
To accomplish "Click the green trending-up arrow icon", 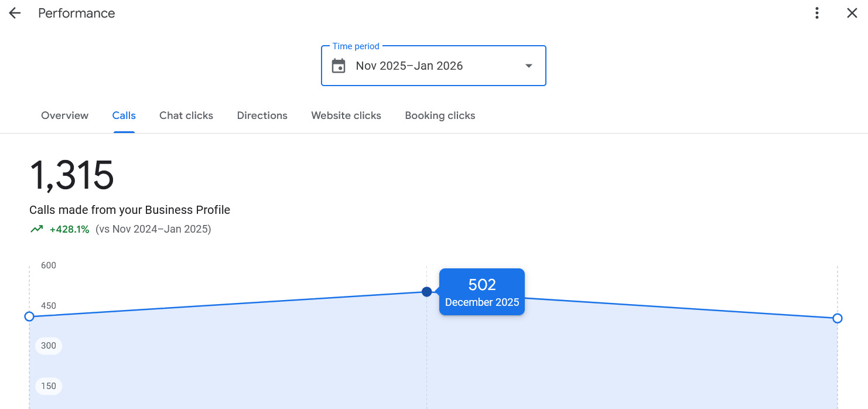I will coord(37,229).
